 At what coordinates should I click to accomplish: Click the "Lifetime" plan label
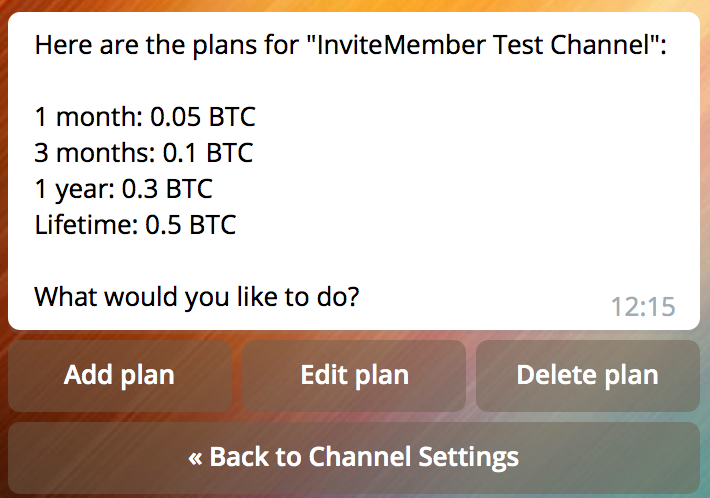tap(83, 225)
